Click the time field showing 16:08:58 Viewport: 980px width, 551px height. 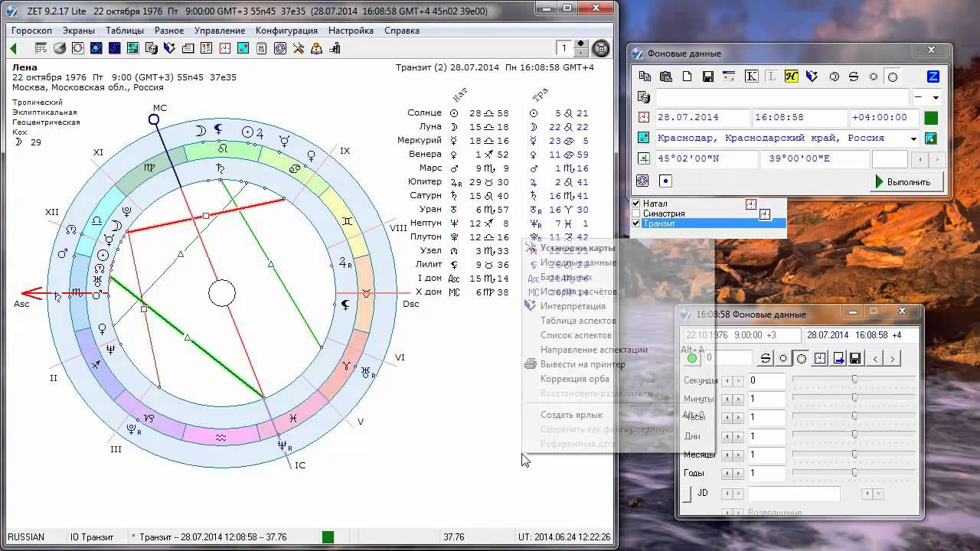[x=800, y=118]
